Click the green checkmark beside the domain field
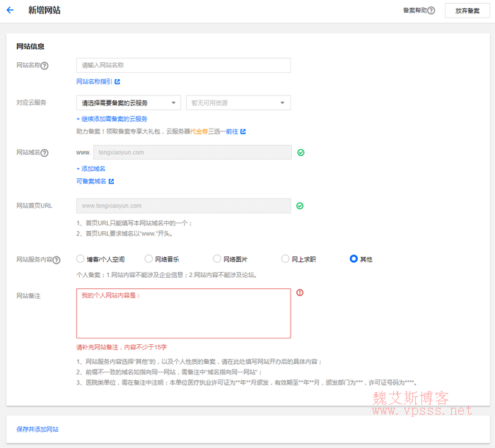This screenshot has width=495, height=448. 301,152
